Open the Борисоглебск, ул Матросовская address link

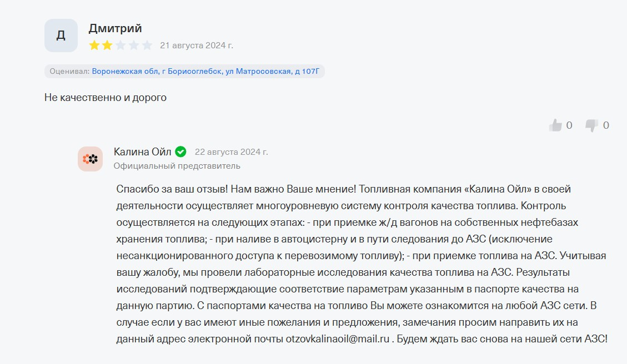[205, 71]
